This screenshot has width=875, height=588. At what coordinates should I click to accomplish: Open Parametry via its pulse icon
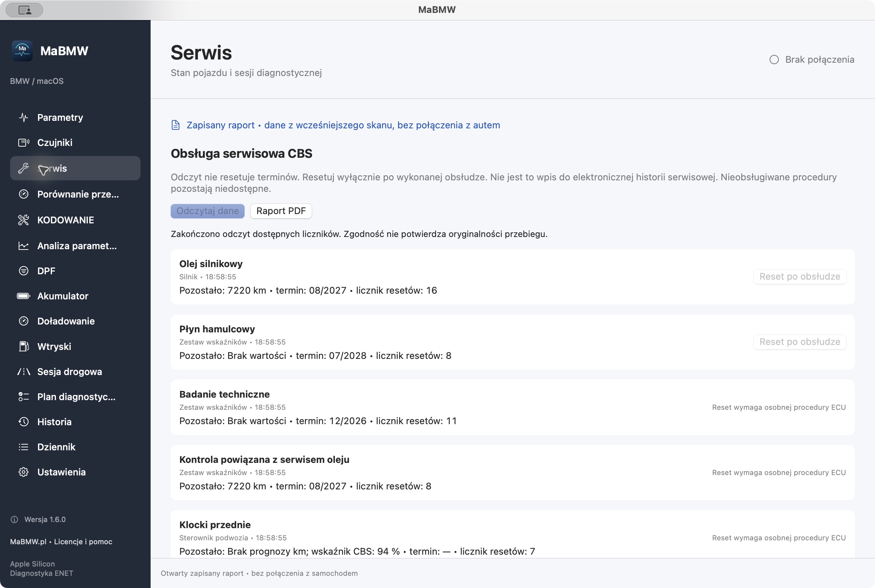coord(23,117)
